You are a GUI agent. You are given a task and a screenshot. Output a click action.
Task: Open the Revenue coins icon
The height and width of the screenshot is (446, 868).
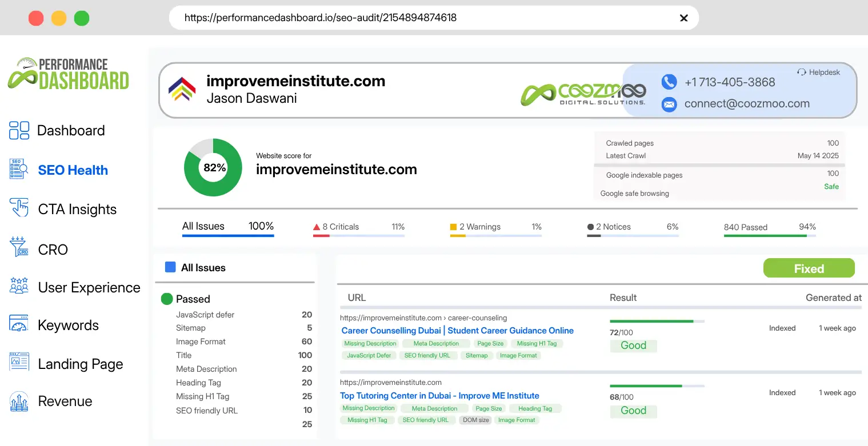coord(19,401)
